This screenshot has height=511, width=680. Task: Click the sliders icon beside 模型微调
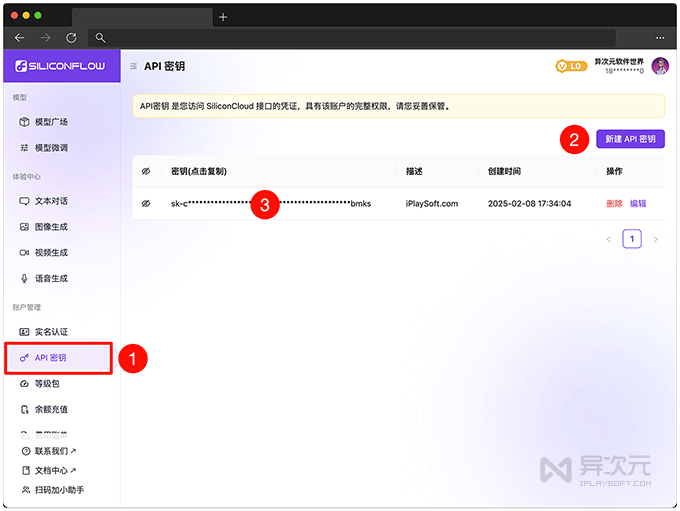pyautogui.click(x=24, y=148)
